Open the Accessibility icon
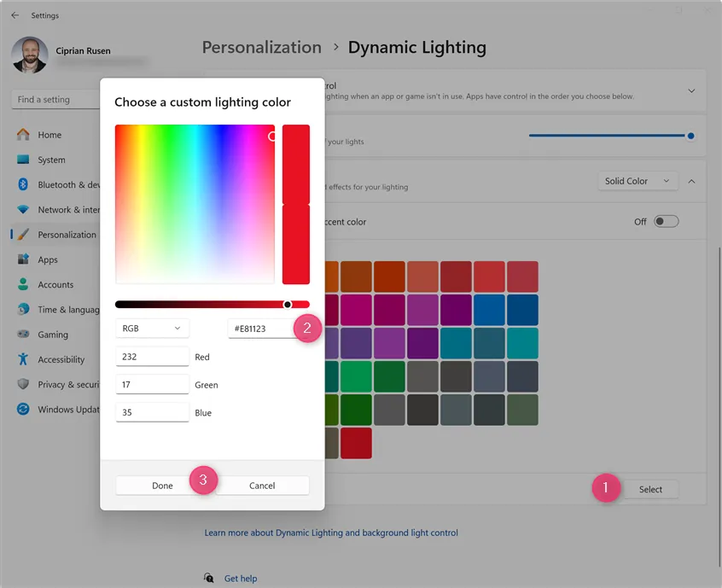The height and width of the screenshot is (588, 722). 23,359
